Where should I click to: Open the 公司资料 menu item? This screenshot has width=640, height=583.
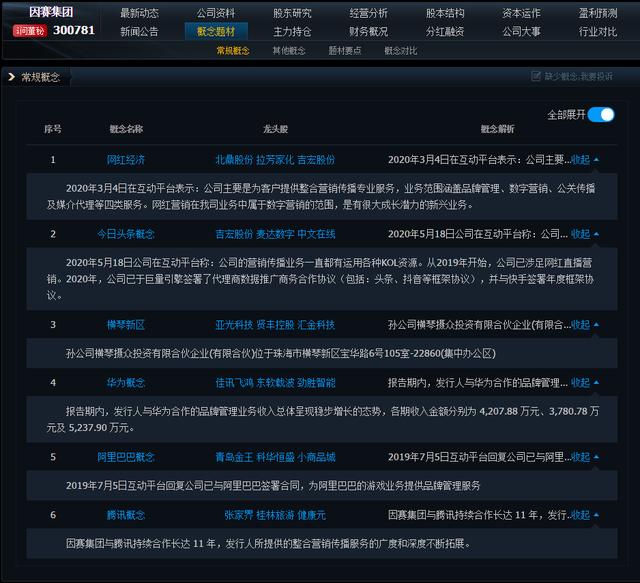pyautogui.click(x=216, y=13)
